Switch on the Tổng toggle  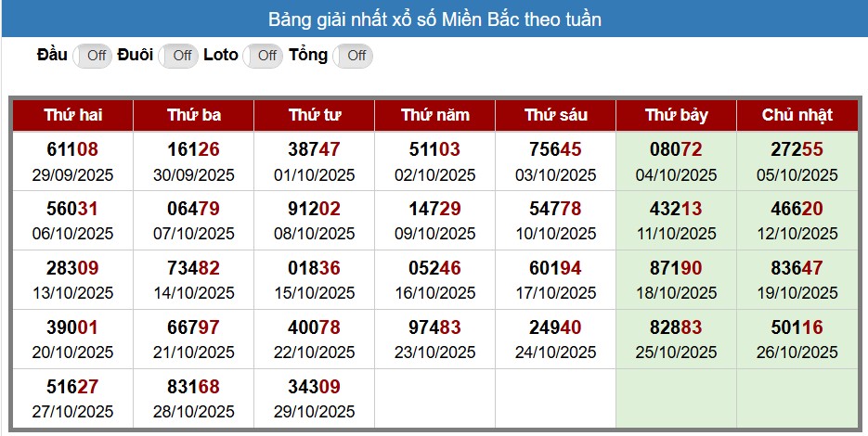354,56
